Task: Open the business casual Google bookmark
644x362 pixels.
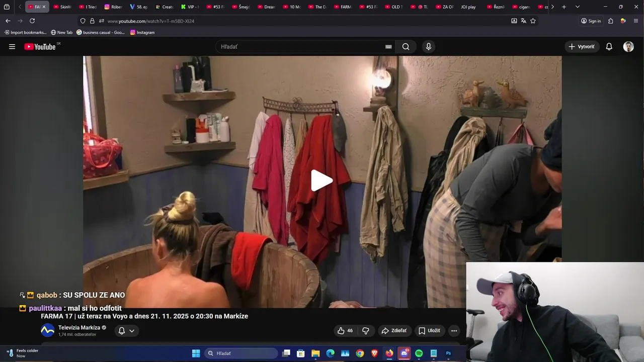Action: point(101,33)
